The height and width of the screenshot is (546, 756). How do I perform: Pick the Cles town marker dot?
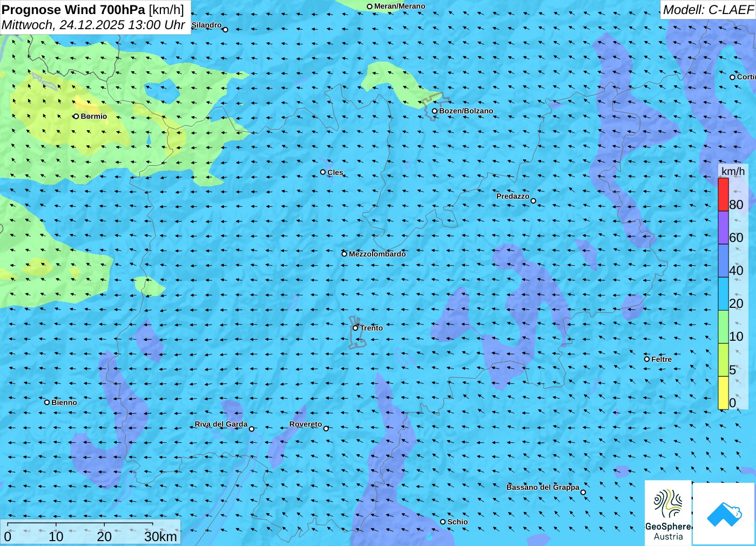pyautogui.click(x=323, y=172)
